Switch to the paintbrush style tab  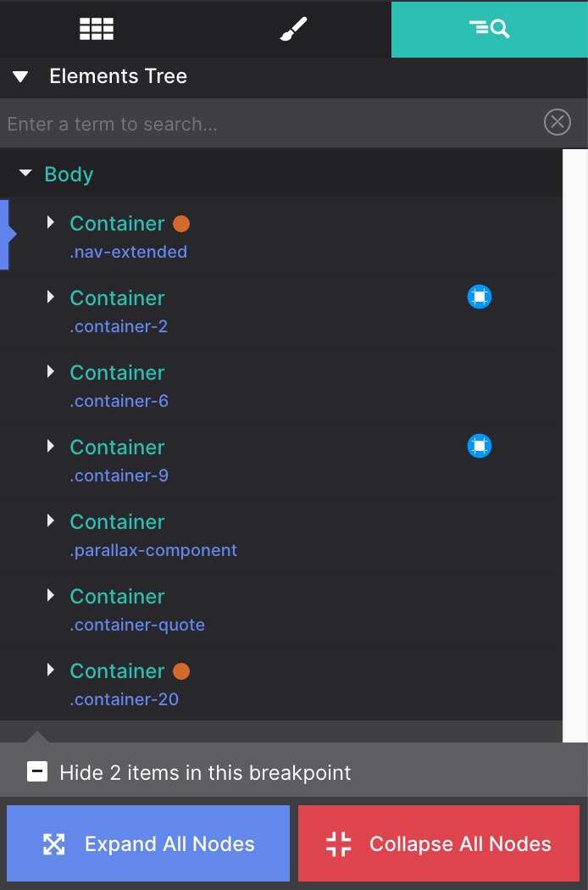click(292, 29)
